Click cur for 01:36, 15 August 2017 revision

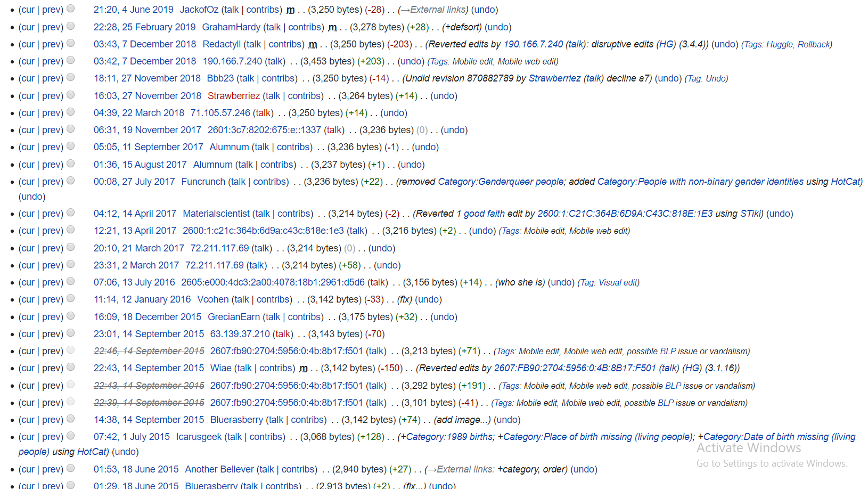(28, 165)
